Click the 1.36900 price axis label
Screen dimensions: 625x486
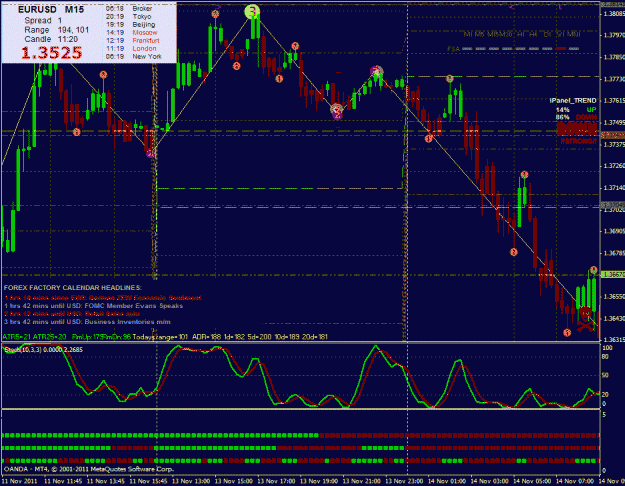coord(614,231)
